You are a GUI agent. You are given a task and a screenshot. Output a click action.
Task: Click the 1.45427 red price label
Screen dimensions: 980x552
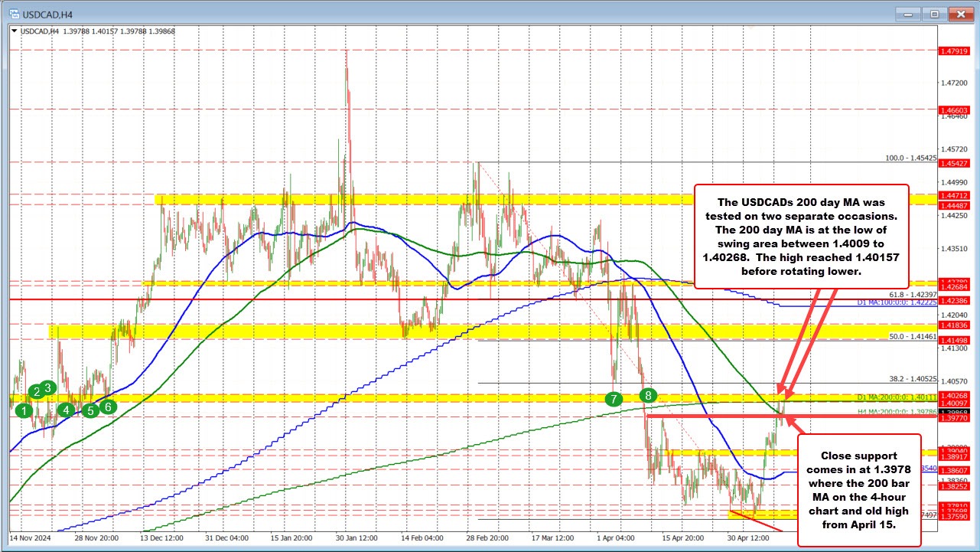pos(954,163)
